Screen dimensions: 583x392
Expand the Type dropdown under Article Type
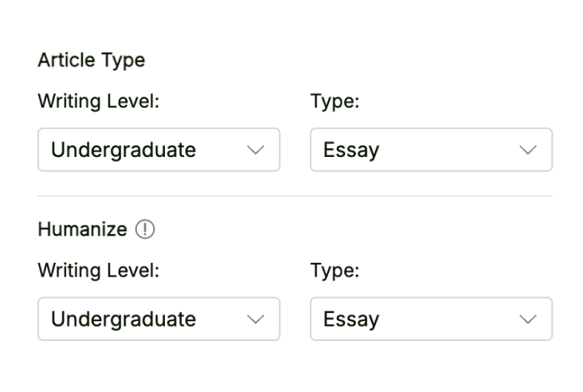pos(431,150)
